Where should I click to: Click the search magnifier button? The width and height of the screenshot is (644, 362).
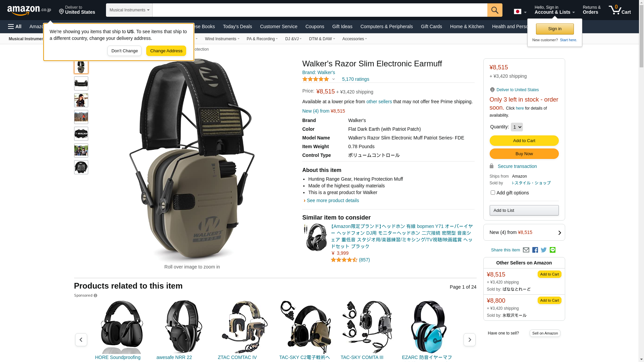(495, 10)
